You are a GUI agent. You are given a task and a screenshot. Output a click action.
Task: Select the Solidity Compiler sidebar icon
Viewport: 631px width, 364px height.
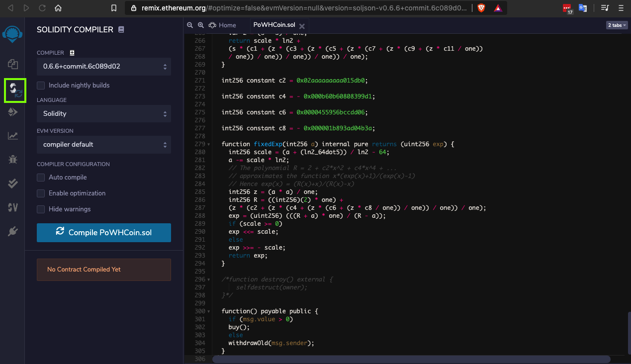14,90
